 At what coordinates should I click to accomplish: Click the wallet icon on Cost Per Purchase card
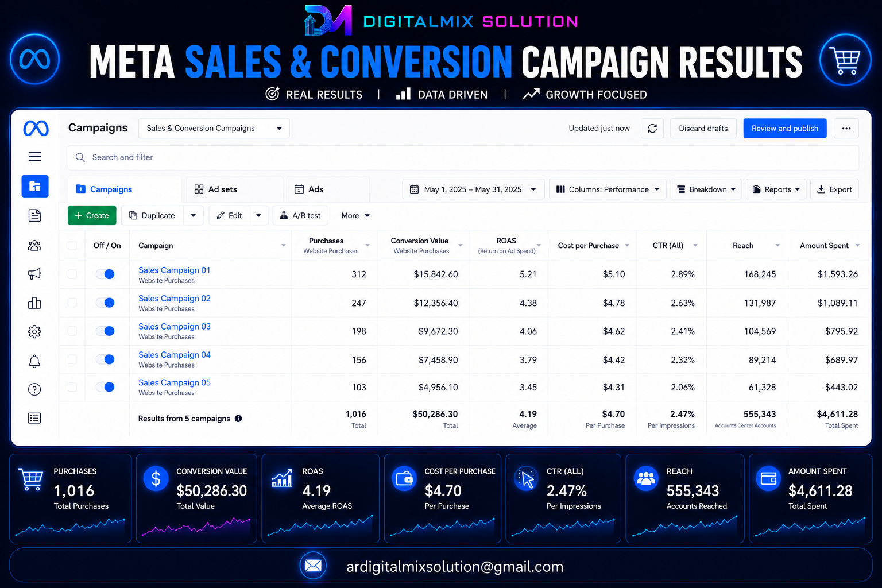coord(404,478)
